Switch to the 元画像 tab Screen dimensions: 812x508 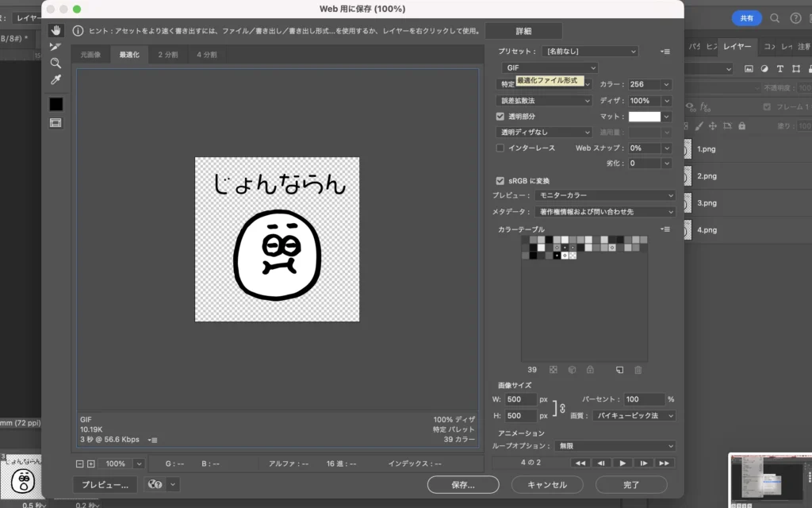[90, 55]
